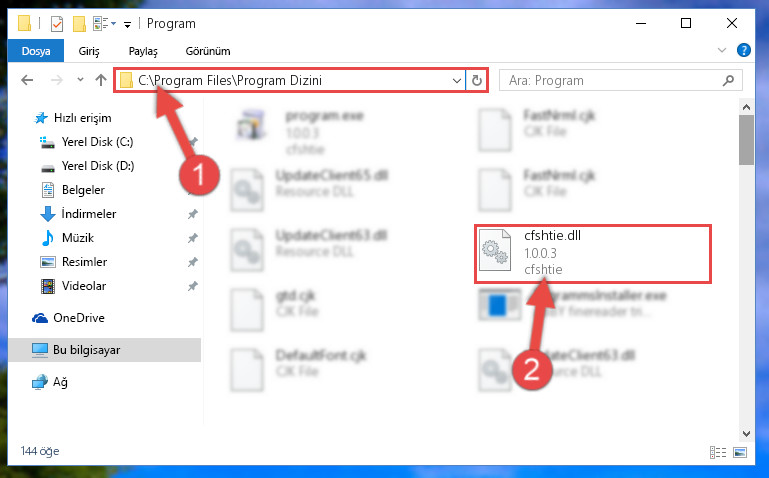Refresh the current folder view
Image resolution: width=769 pixels, height=478 pixels.
point(477,80)
